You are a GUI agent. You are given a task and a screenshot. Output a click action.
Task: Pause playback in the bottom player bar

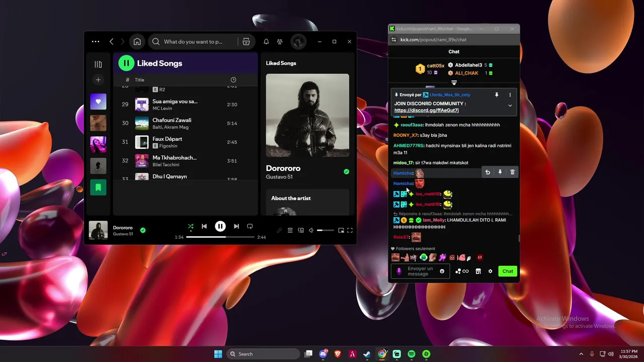click(220, 226)
